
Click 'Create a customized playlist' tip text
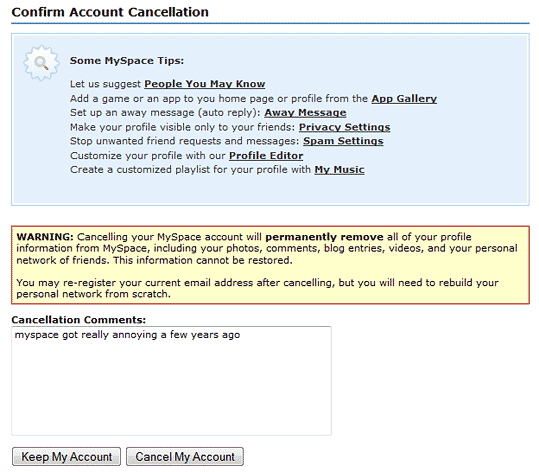190,170
